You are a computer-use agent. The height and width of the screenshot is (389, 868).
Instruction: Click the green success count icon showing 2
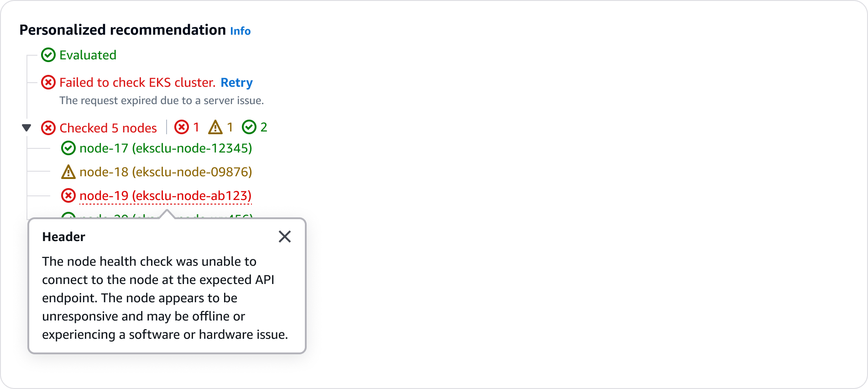pos(249,127)
